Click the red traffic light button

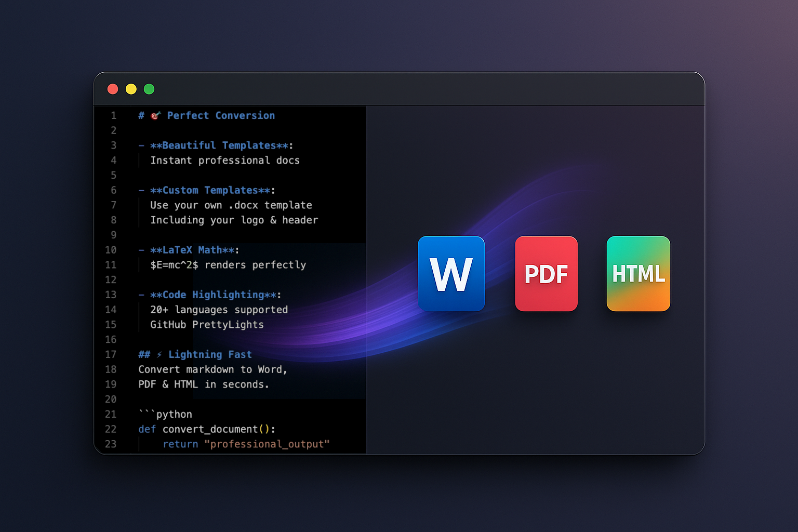click(113, 89)
